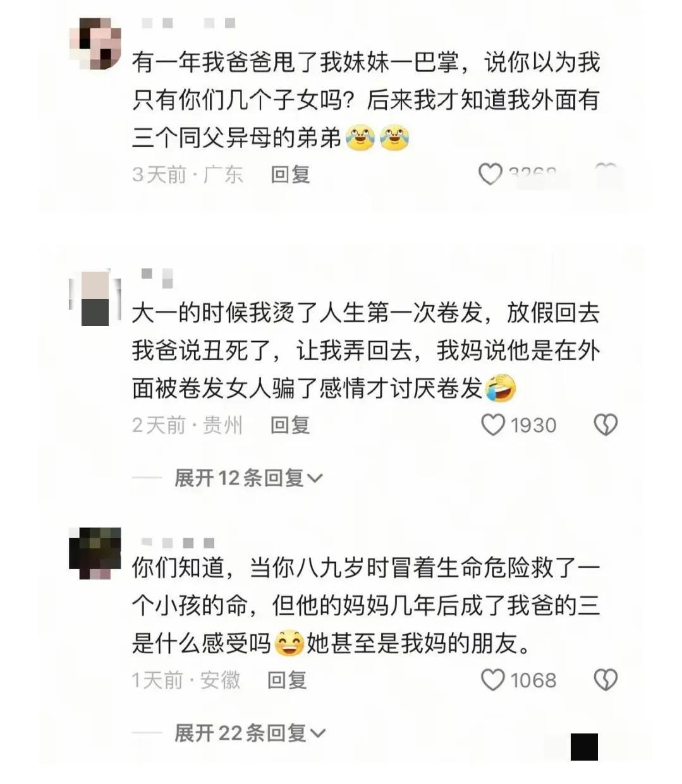The height and width of the screenshot is (784, 682).
Task: Click chevron next to 展开22条回复
Action: 317,734
